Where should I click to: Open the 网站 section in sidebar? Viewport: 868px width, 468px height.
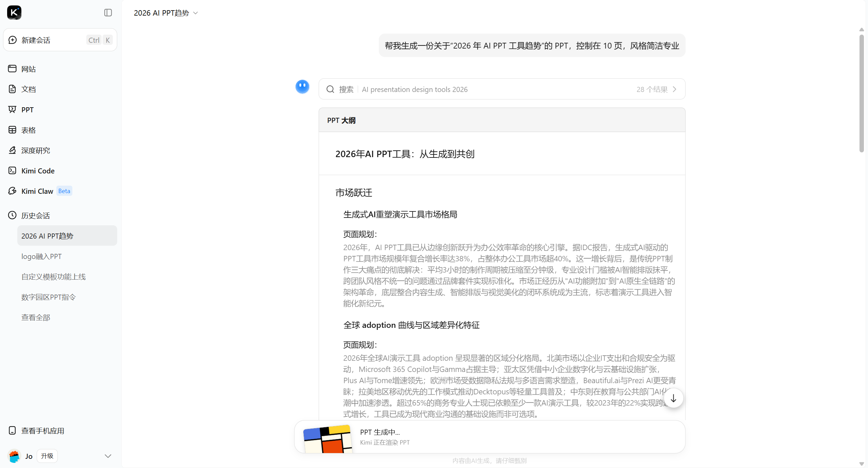(x=28, y=69)
